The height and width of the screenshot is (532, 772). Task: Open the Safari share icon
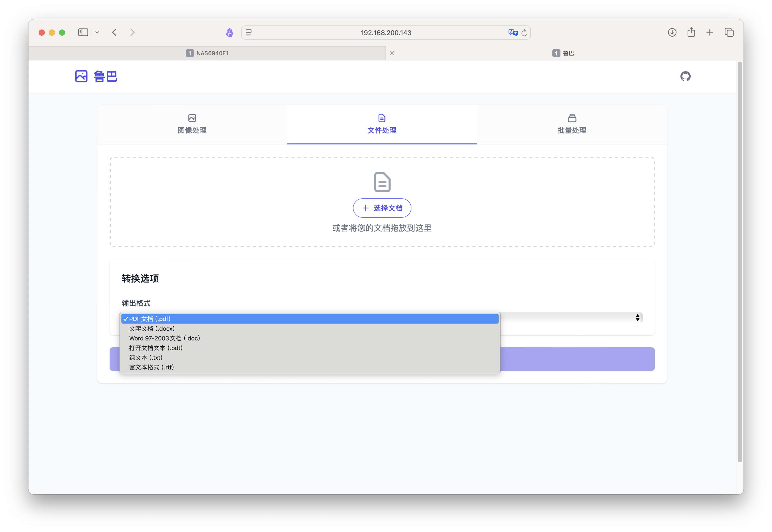(x=691, y=32)
